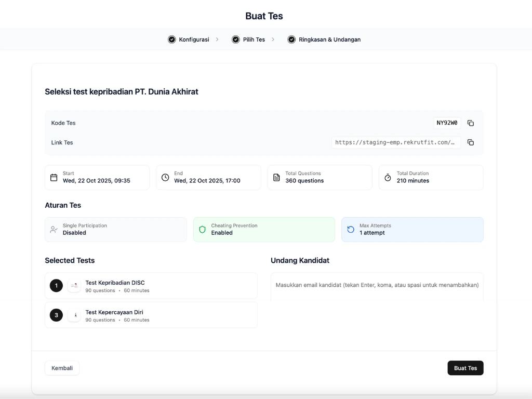The image size is (532, 399).
Task: Copy the test code NY92W0
Action: 470,123
